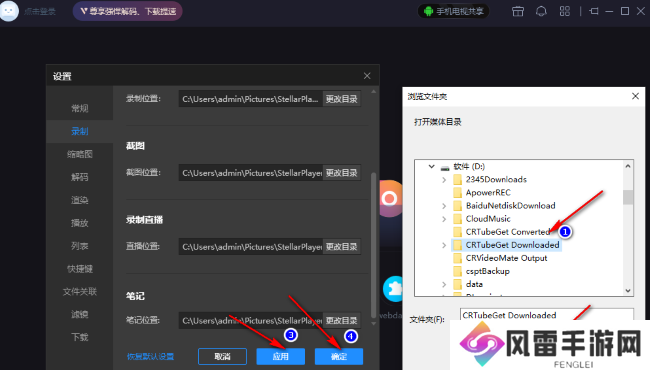
Task: Select the 2345Downloads folder
Action: (x=496, y=179)
